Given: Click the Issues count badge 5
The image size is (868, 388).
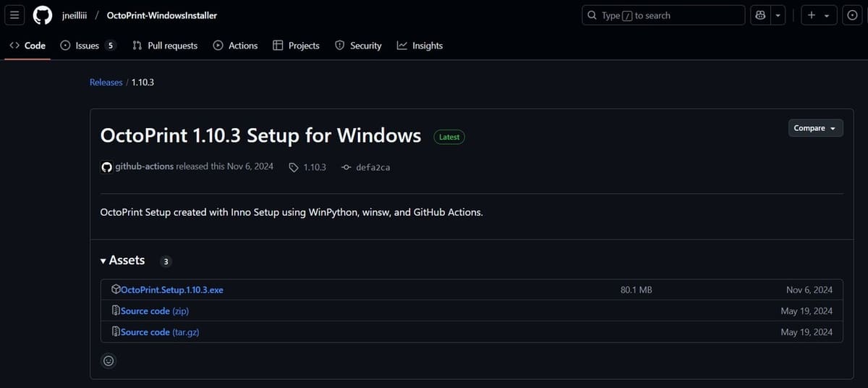Looking at the screenshot, I should pos(111,46).
